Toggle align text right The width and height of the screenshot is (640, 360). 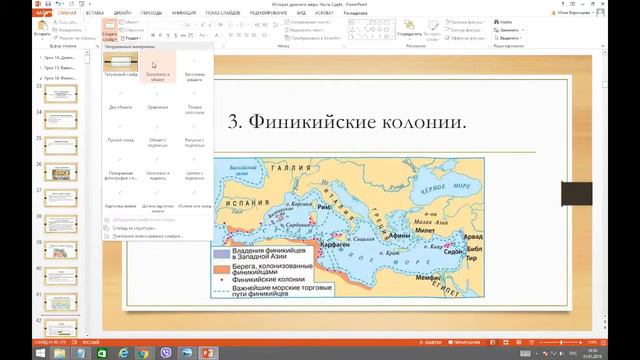coord(246,36)
